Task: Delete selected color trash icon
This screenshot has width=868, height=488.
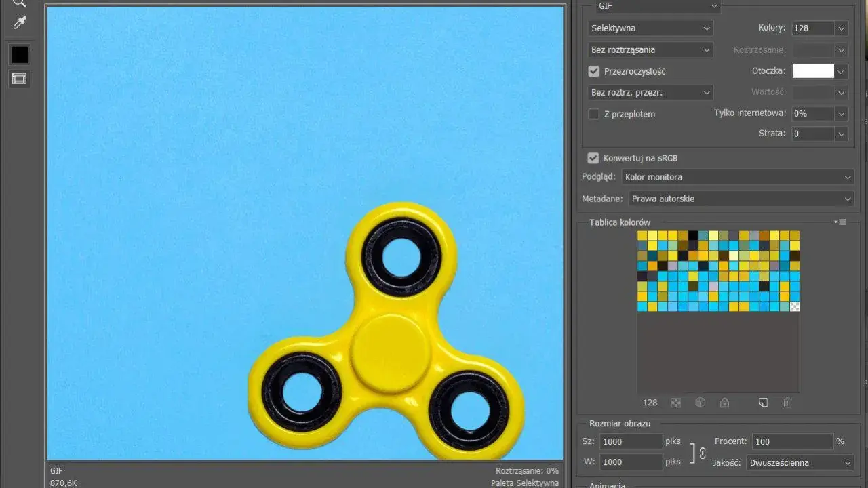Action: point(787,403)
